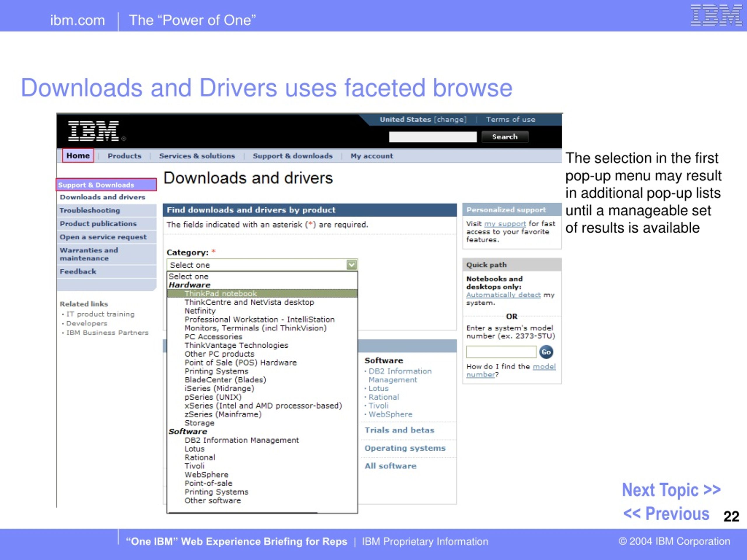Open the Developers related link
The width and height of the screenshot is (747, 560).
point(86,323)
